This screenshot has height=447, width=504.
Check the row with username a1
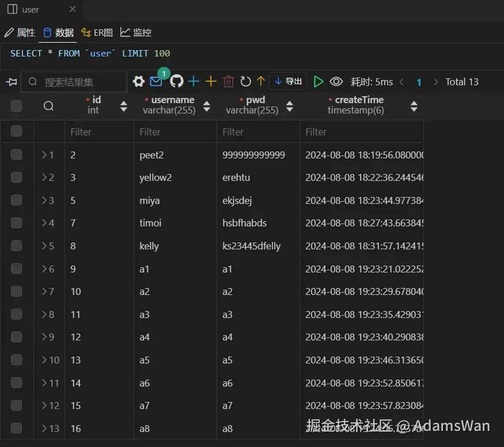point(16,268)
